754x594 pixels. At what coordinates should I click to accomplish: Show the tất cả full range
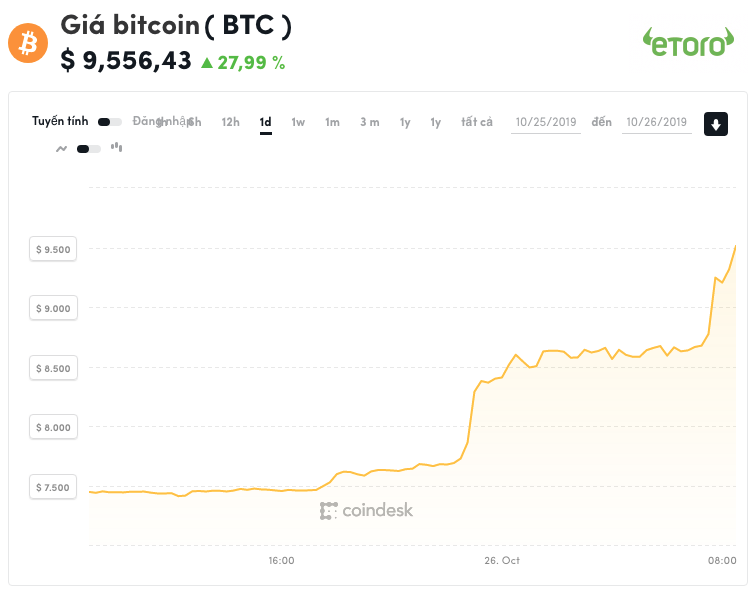(x=477, y=122)
